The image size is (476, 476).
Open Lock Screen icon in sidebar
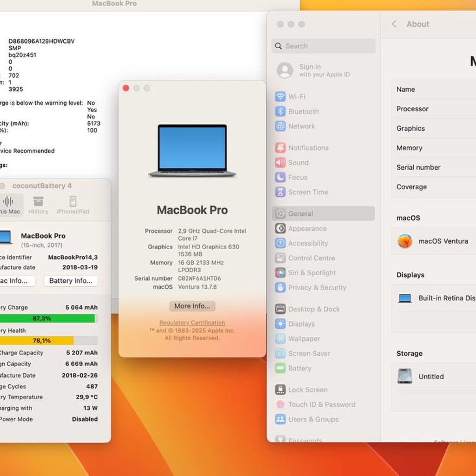280,390
